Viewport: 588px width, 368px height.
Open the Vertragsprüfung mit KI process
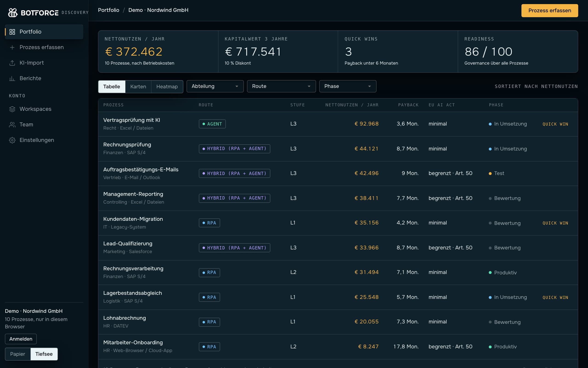pyautogui.click(x=338, y=124)
